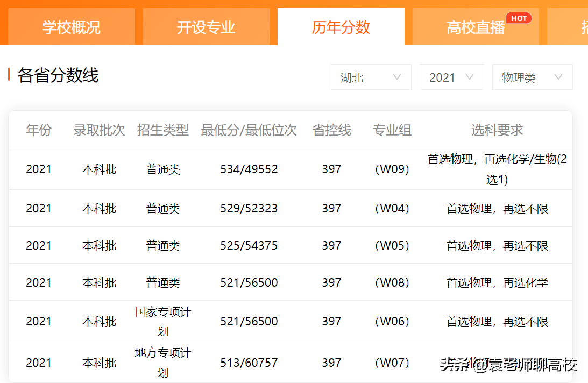588x383 pixels.
Task: Click the HOT badge on 高校直播
Action: click(x=519, y=17)
